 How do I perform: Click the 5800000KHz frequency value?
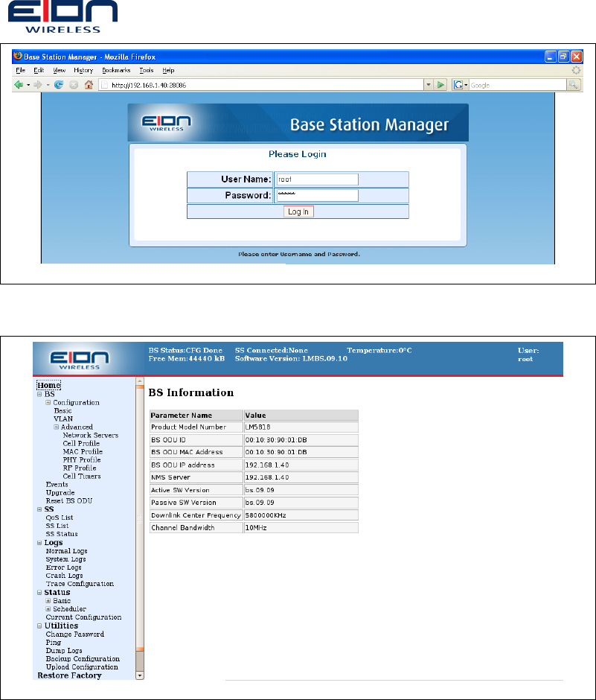click(x=266, y=515)
